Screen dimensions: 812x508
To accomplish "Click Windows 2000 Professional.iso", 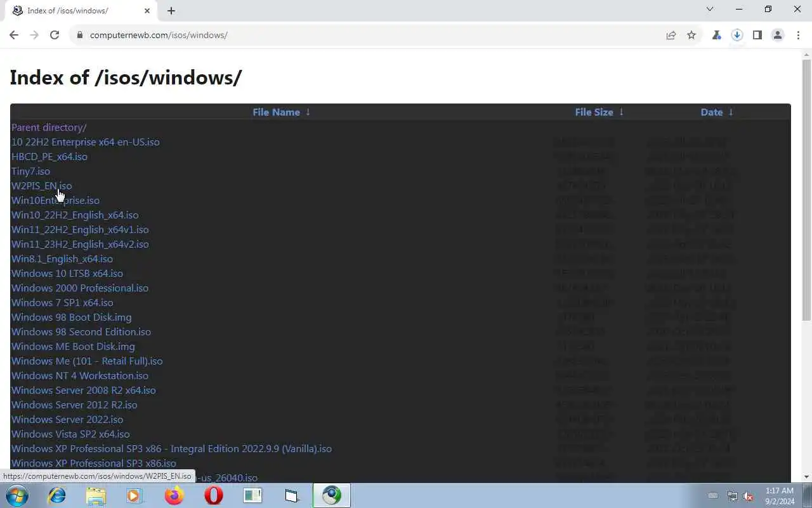I will click(80, 288).
